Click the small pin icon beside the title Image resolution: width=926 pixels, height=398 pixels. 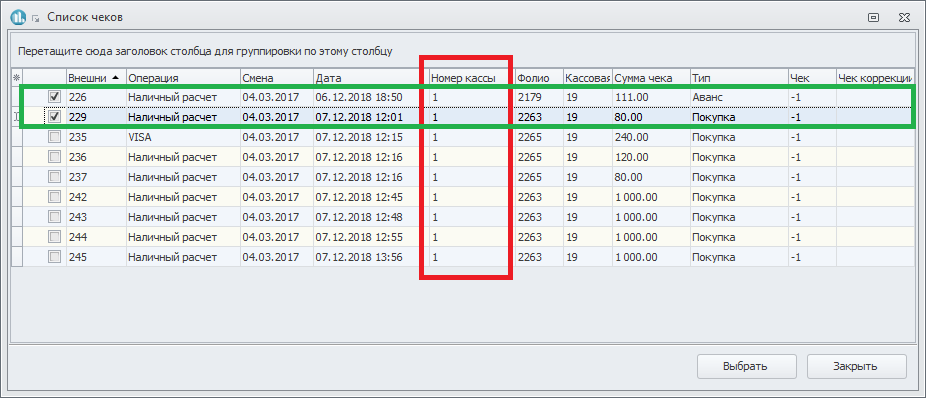pyautogui.click(x=35, y=19)
